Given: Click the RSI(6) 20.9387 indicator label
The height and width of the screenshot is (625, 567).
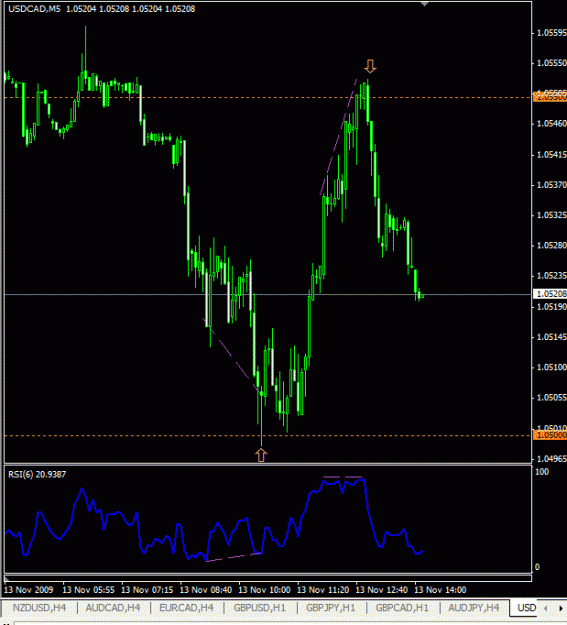Looking at the screenshot, I should [37, 474].
